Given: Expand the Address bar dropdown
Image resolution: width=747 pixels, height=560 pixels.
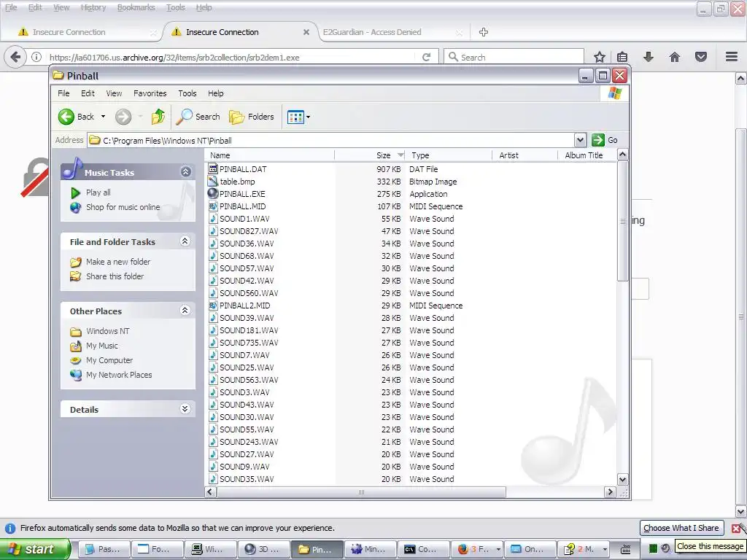Looking at the screenshot, I should pyautogui.click(x=580, y=140).
